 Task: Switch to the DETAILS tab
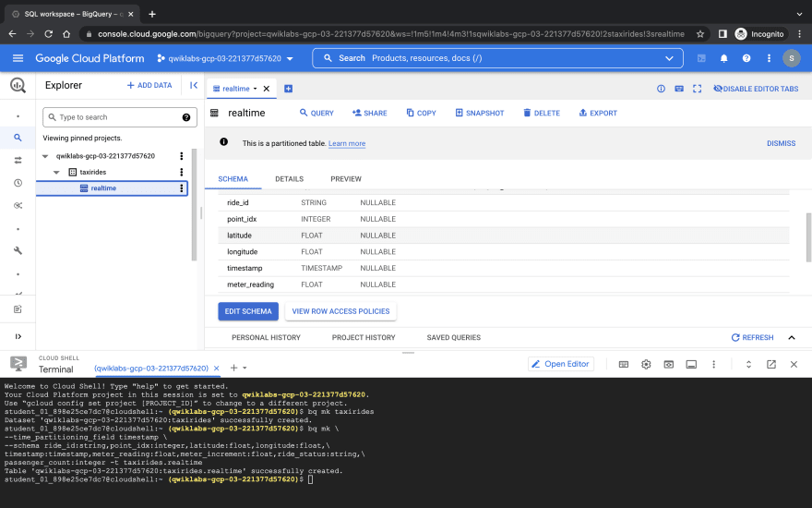[289, 179]
